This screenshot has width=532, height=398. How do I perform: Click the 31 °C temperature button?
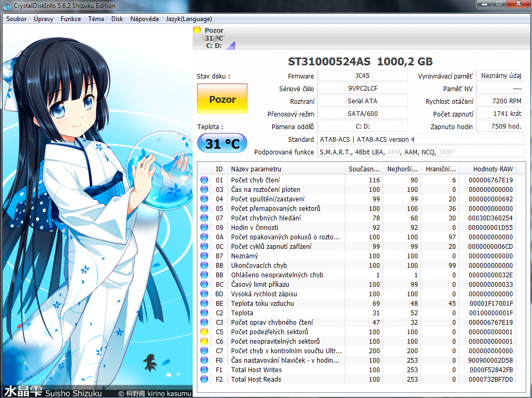[x=222, y=143]
